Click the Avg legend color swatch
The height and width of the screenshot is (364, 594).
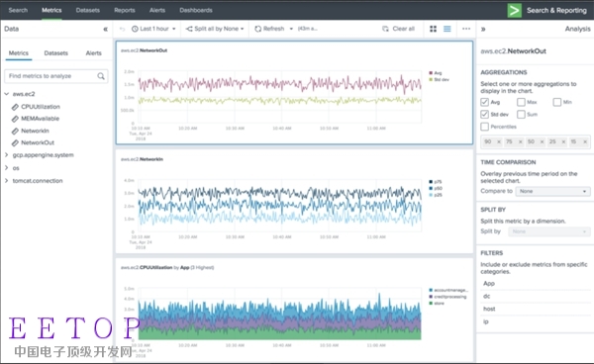click(x=431, y=73)
